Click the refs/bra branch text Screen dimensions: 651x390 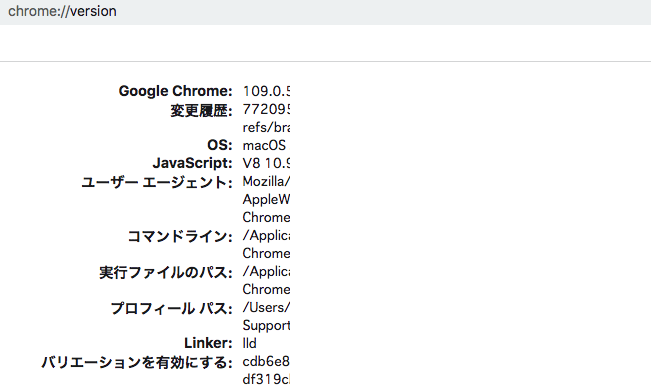click(x=266, y=127)
